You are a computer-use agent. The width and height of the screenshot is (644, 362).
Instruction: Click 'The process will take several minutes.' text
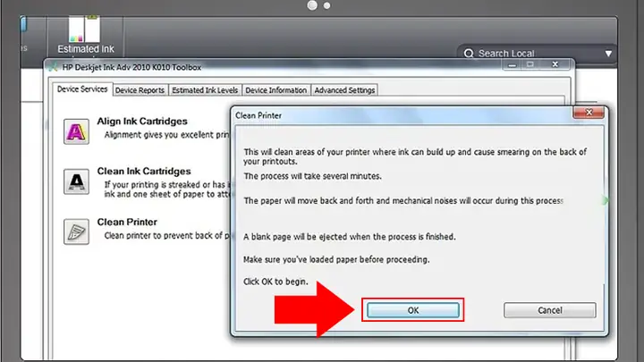[x=312, y=176]
